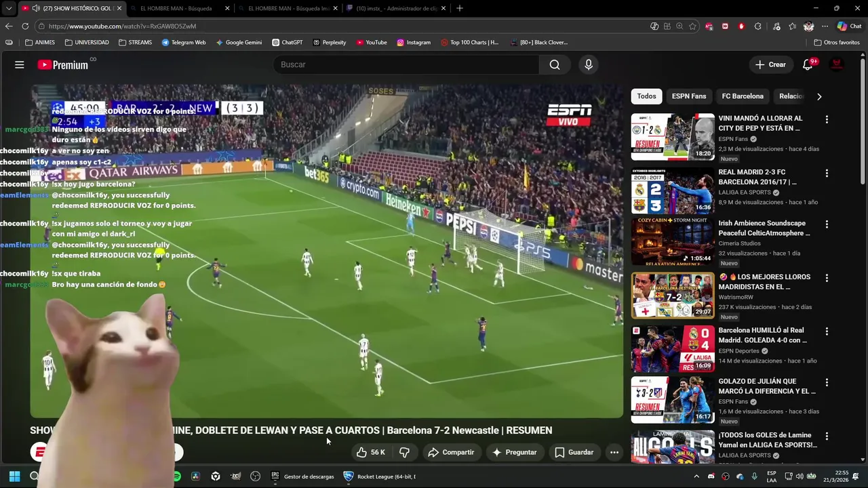This screenshot has width=868, height=488.
Task: Open a new browser tab
Action: click(460, 8)
